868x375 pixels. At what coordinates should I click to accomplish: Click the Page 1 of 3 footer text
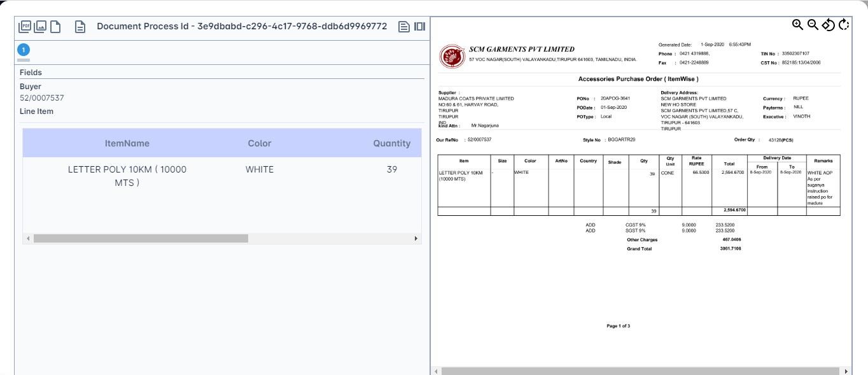tap(619, 326)
